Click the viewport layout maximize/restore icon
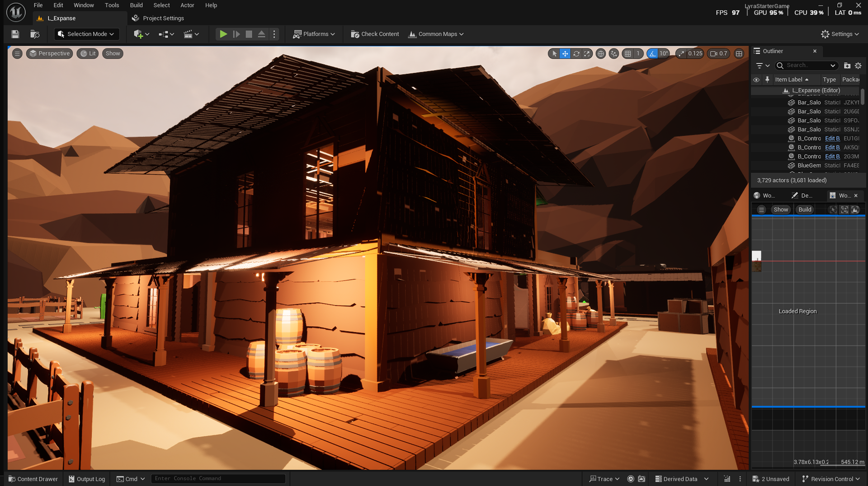Viewport: 868px width, 486px height. tap(739, 54)
